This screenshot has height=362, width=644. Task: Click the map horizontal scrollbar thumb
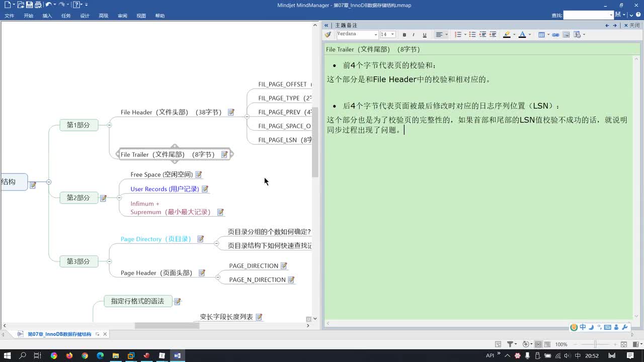coord(167,326)
